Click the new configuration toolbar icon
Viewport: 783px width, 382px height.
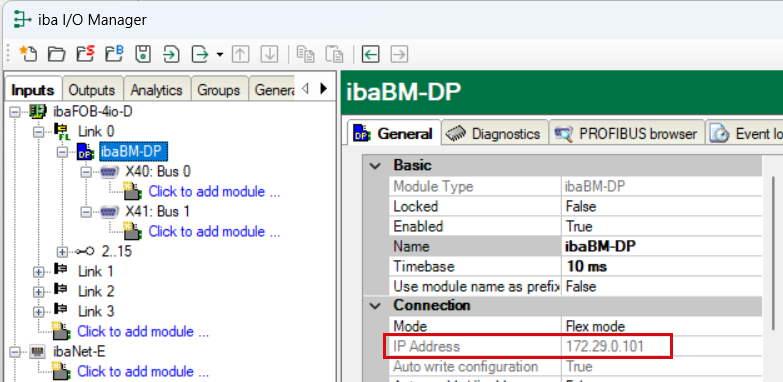[x=28, y=53]
